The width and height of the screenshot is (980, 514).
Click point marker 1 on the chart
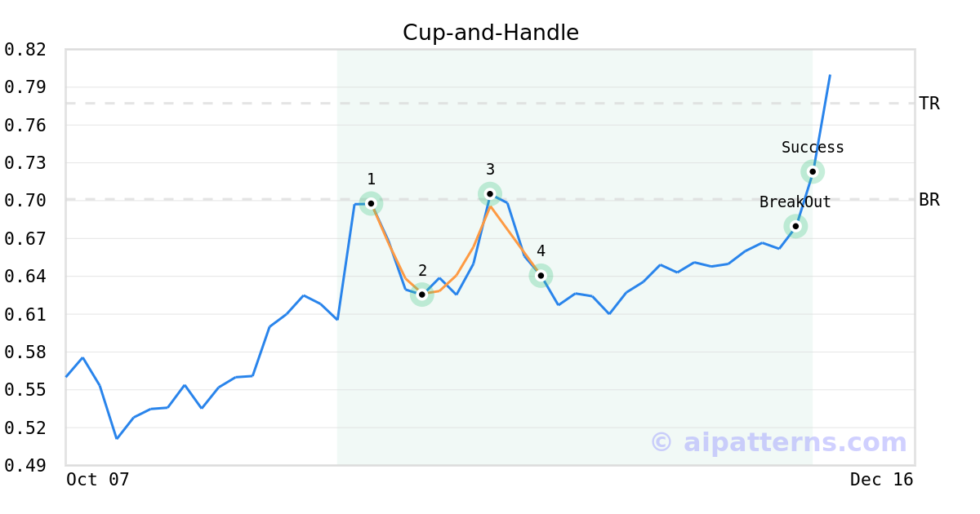[x=371, y=203]
